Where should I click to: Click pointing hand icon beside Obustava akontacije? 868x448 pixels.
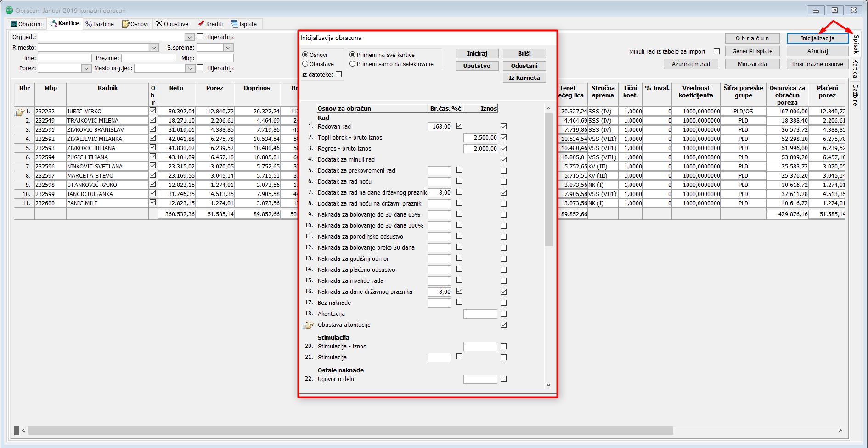click(308, 325)
